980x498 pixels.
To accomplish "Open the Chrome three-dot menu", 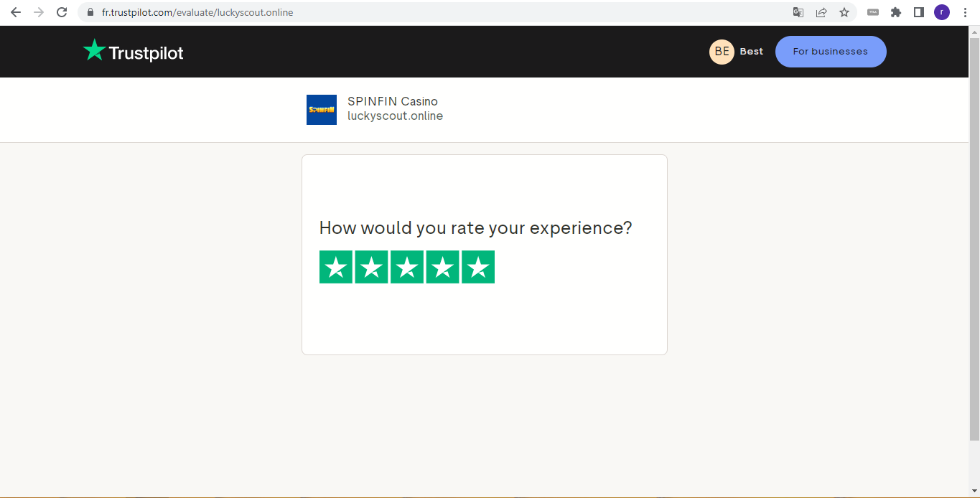I will point(965,12).
